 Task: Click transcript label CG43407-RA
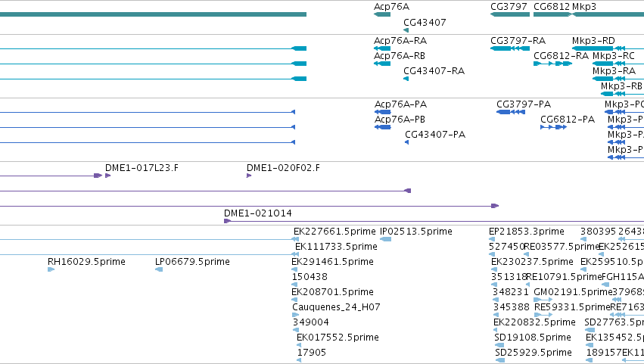click(x=434, y=71)
